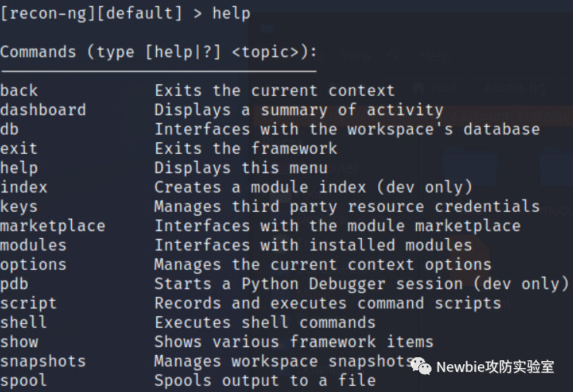Click the 'dashboard' command name
Screen dimensions: 573x392
[x=43, y=110]
